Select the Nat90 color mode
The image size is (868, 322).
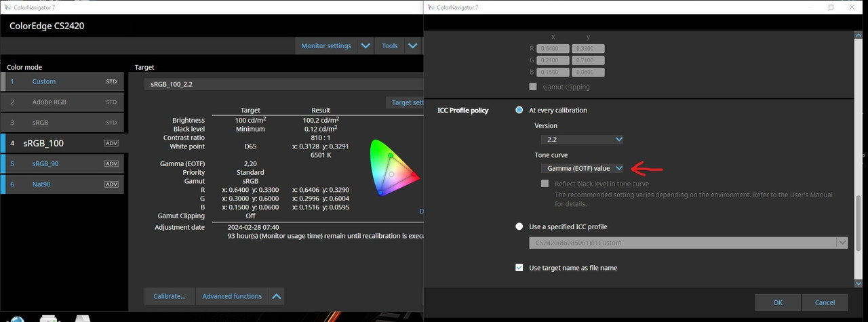64,184
